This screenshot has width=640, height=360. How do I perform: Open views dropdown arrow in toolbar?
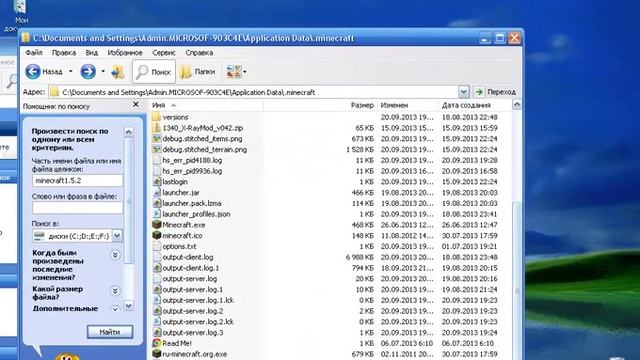click(244, 72)
